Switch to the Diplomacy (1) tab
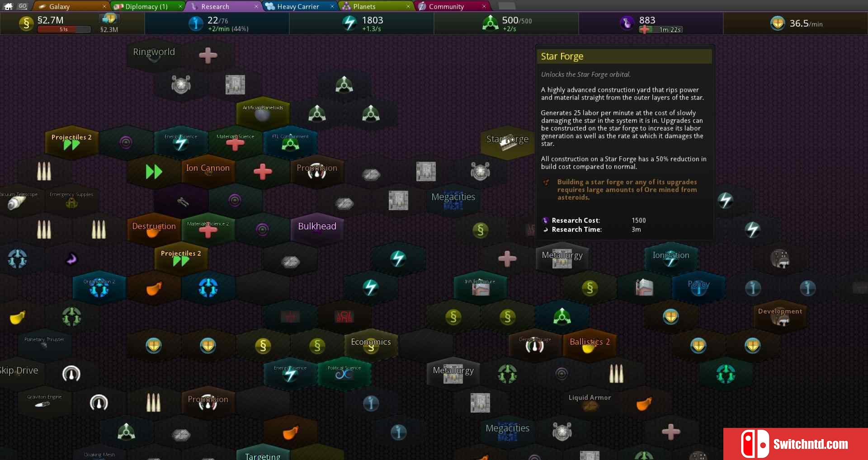This screenshot has height=460, width=868. click(x=147, y=6)
